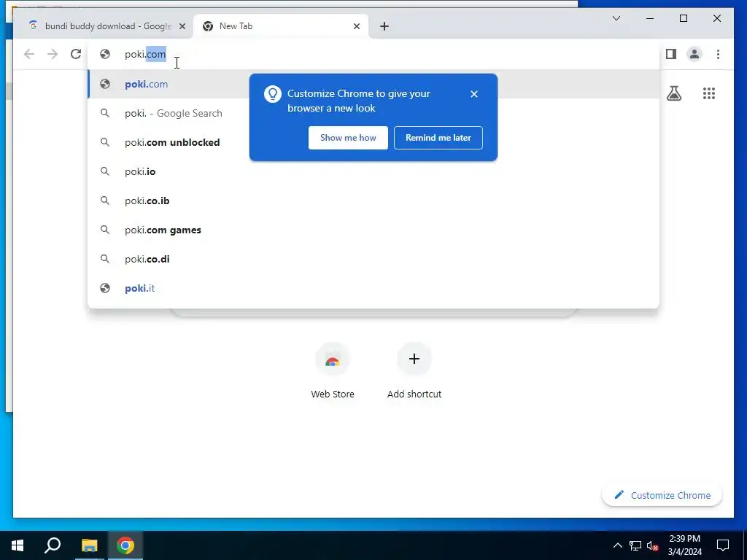Open Chrome's three-dot menu
Screen dimensions: 747x560
click(718, 54)
